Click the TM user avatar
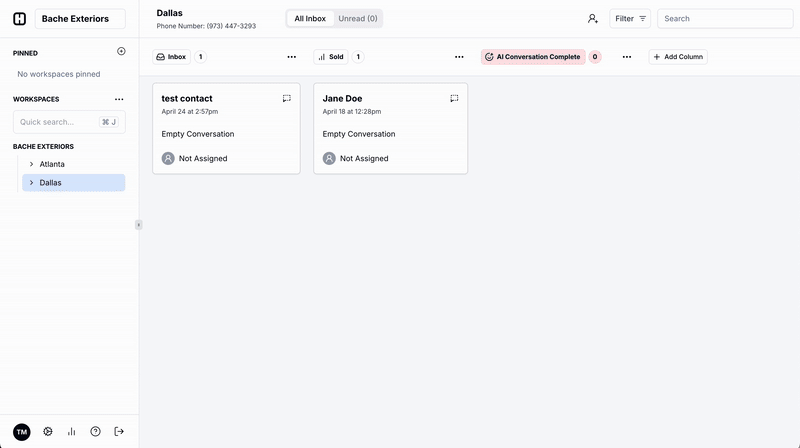 tap(22, 432)
